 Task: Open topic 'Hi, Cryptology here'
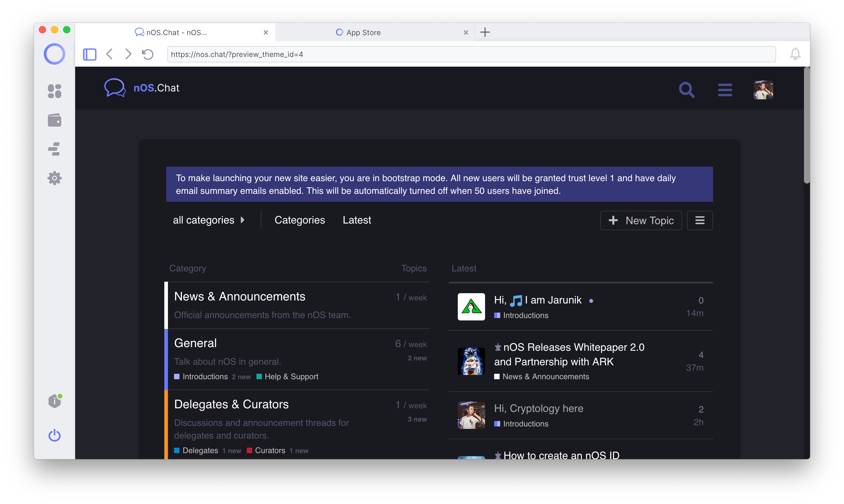538,408
